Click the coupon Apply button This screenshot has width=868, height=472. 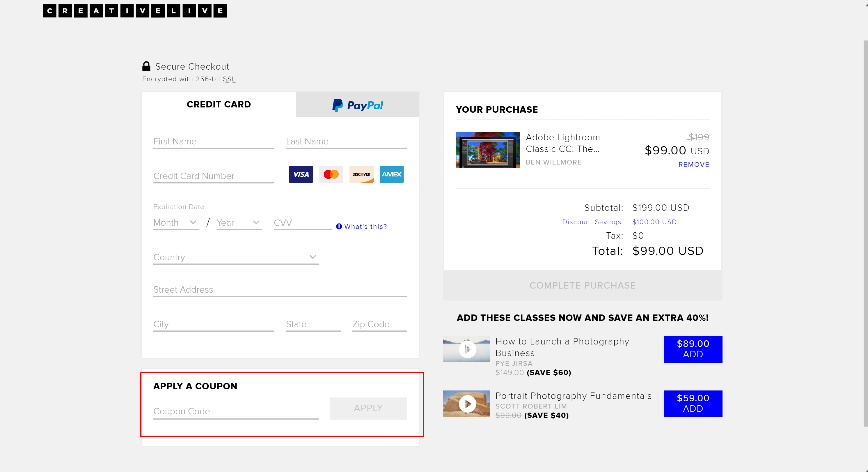pos(368,408)
